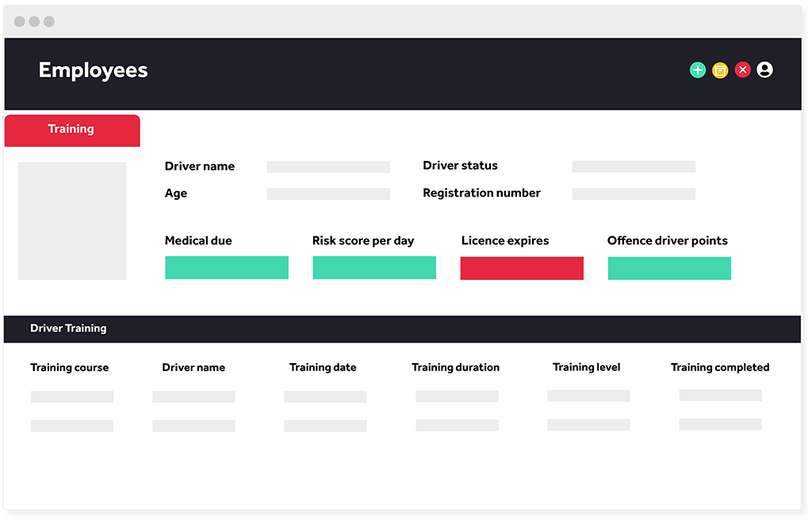The height and width of the screenshot is (521, 812).
Task: Sort by Training date column header
Action: (323, 368)
